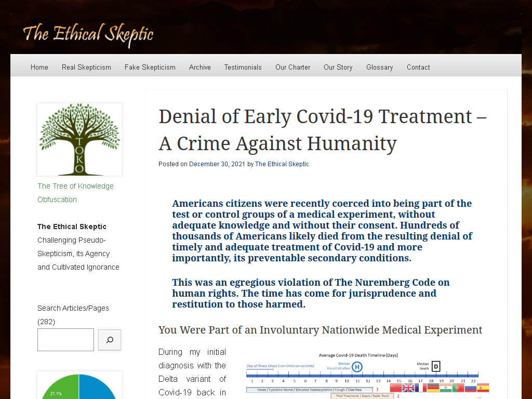
Task: Click the Covid-19 Death Timeline chart
Action: pos(368,375)
